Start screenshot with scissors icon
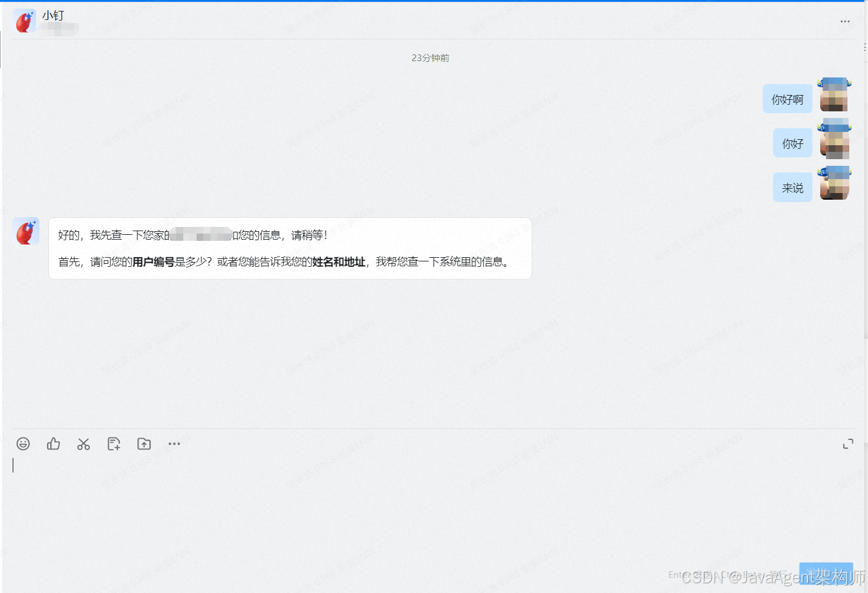The height and width of the screenshot is (593, 868). tap(83, 444)
